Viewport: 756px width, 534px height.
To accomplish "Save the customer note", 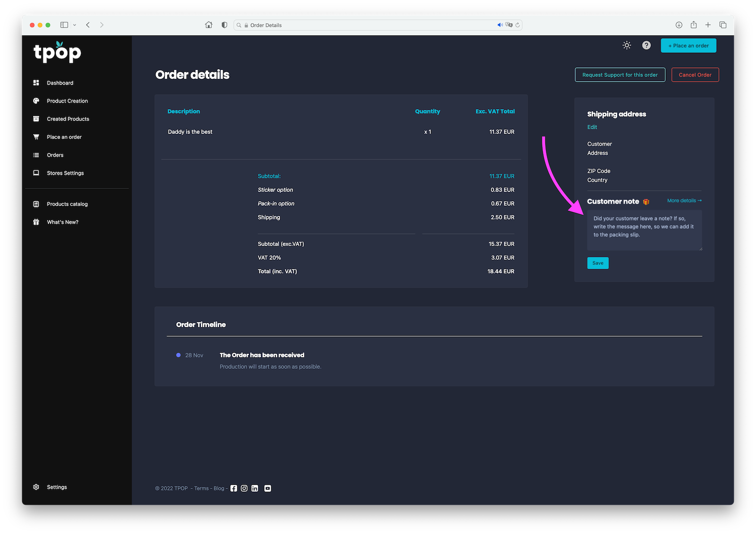I will [598, 263].
